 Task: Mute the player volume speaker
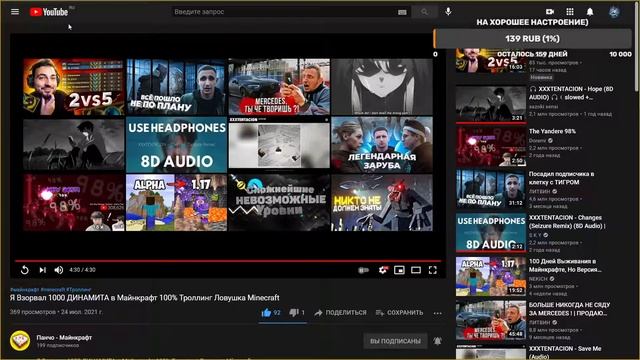click(59, 270)
